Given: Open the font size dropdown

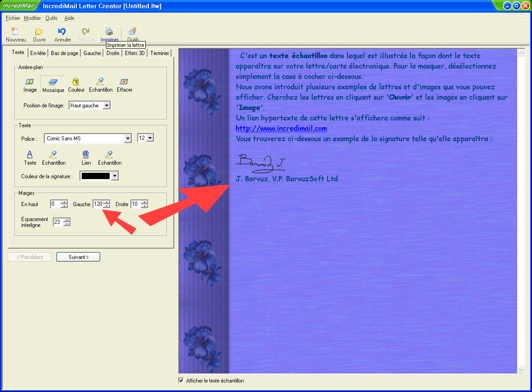Looking at the screenshot, I should click(x=150, y=138).
